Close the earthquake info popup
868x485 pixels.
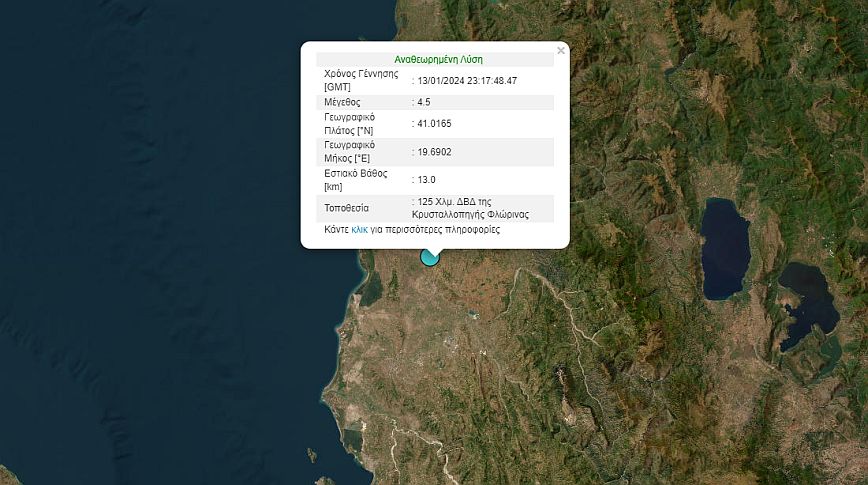tap(561, 50)
